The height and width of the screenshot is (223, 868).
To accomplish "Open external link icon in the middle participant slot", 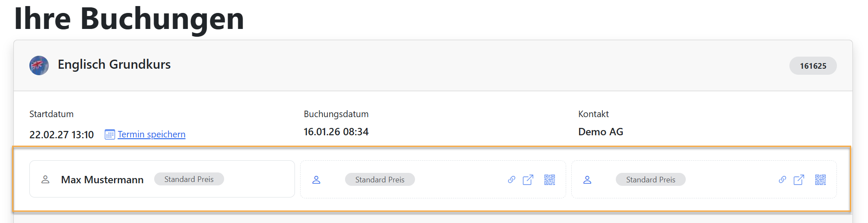I will (528, 180).
